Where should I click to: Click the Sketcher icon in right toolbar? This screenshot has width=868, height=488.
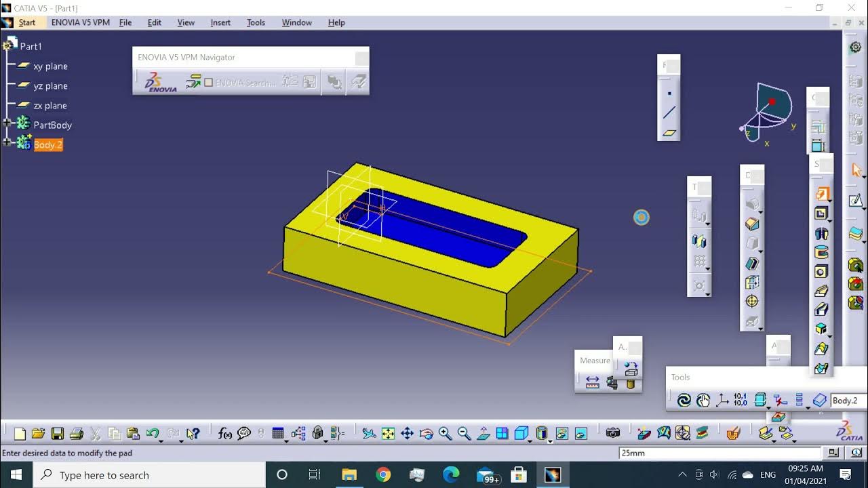coord(856,200)
